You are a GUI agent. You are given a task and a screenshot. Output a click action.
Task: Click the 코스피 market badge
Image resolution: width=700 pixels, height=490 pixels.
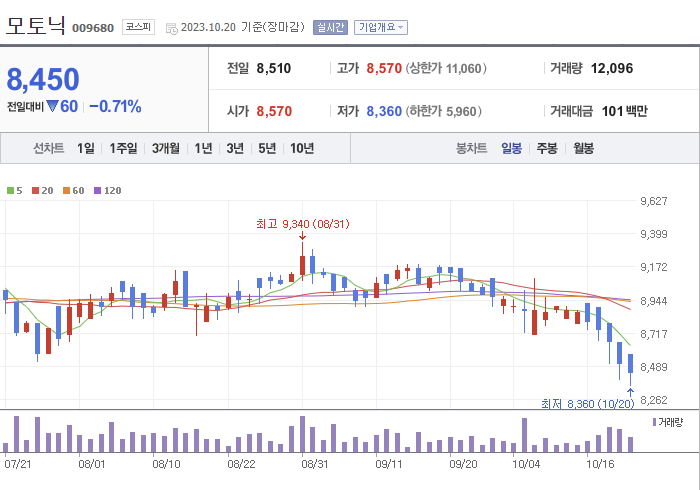(x=138, y=27)
